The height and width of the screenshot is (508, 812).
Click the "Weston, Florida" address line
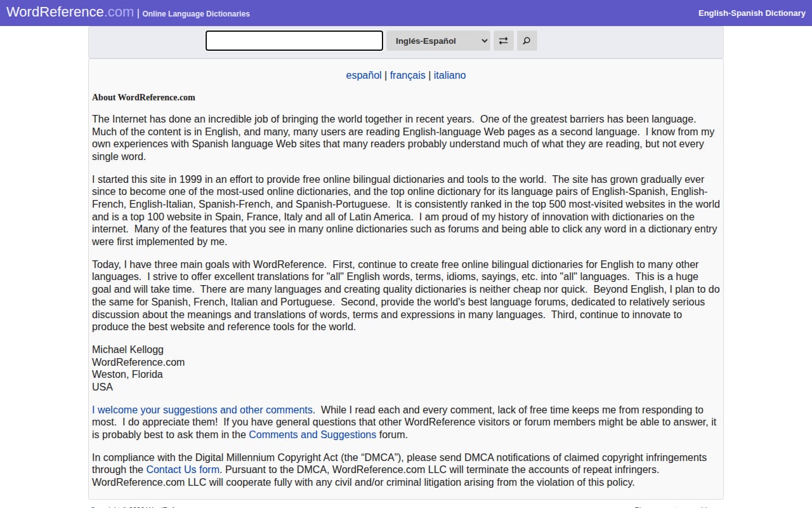click(128, 374)
